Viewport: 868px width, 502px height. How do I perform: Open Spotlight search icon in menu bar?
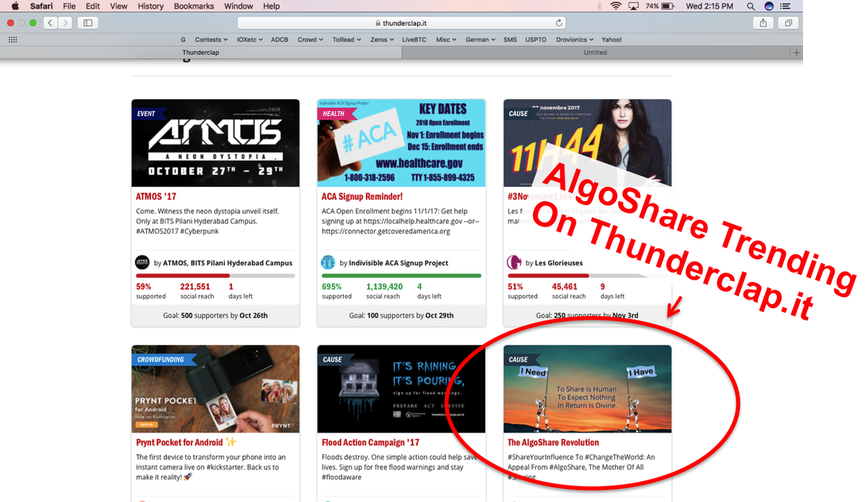point(751,6)
